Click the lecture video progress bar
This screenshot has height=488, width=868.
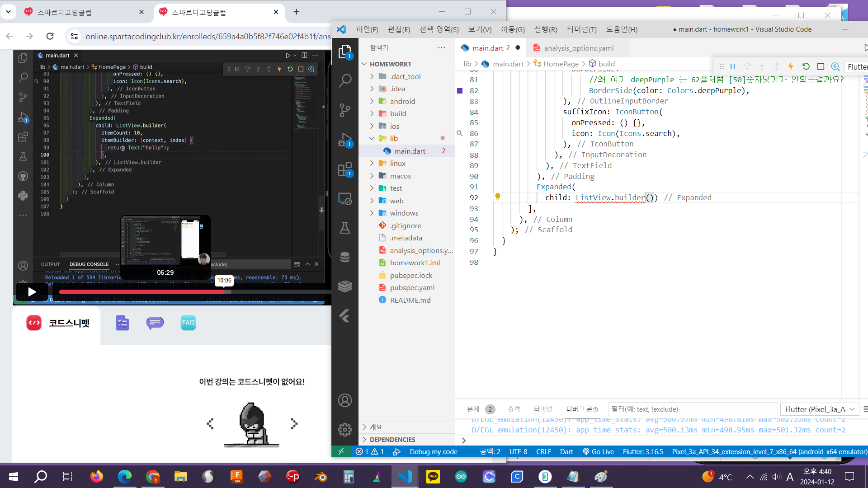coord(194,292)
